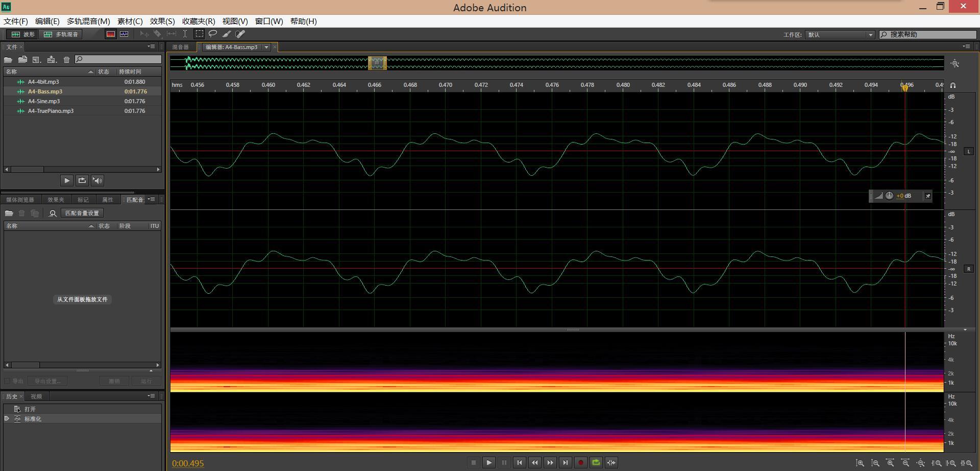Click the zoom navigator magnifier icon beside overview
Screen dimensions: 980x471
[955, 63]
